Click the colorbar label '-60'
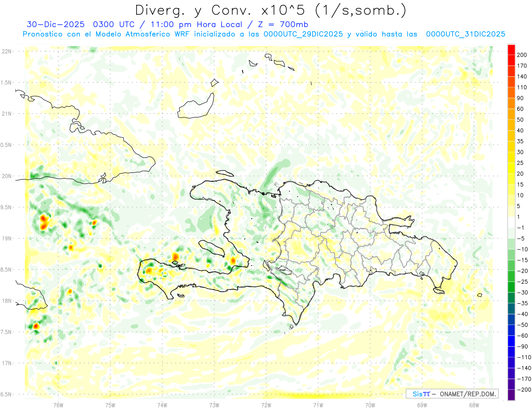The width and height of the screenshot is (532, 411). pos(523,336)
